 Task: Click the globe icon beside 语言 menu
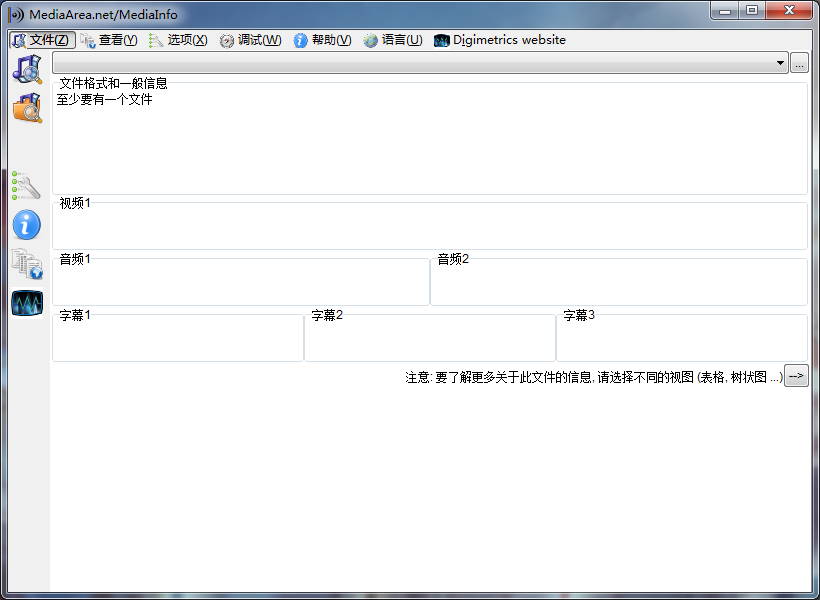tap(370, 40)
